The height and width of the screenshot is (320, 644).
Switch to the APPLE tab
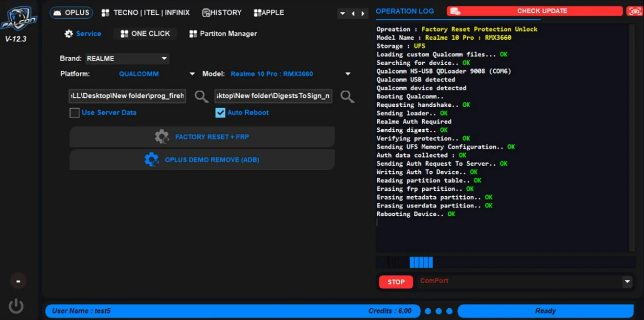[x=269, y=13]
